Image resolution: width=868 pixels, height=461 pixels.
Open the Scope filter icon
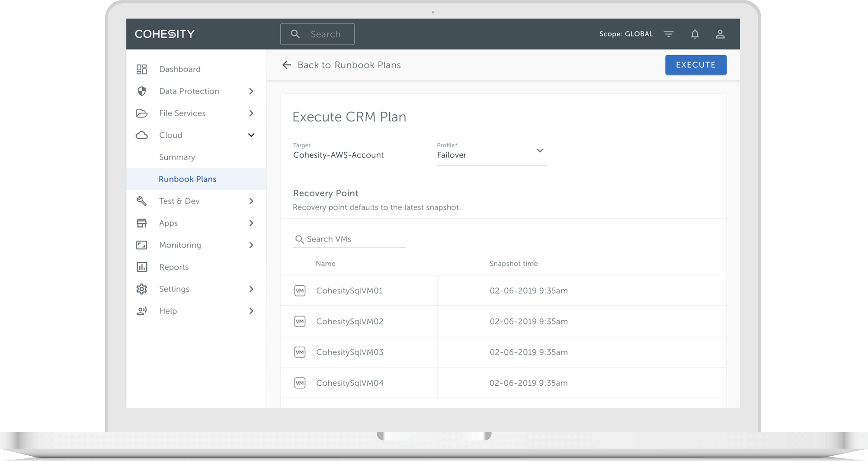[x=669, y=34]
